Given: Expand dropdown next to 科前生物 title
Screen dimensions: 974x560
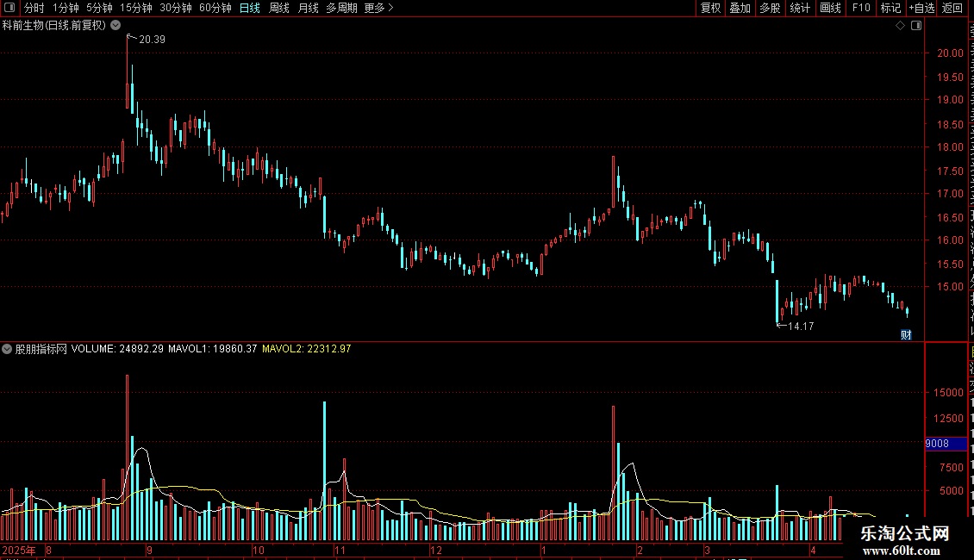Looking at the screenshot, I should [116, 25].
